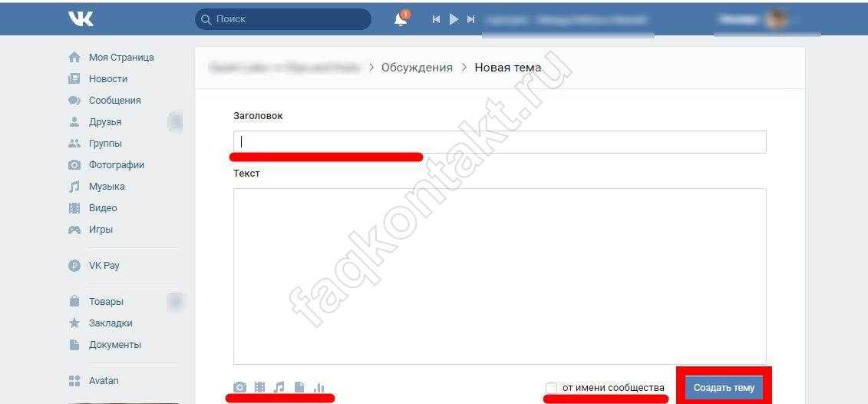Open the notifications bell
This screenshot has height=404, width=868.
(401, 19)
